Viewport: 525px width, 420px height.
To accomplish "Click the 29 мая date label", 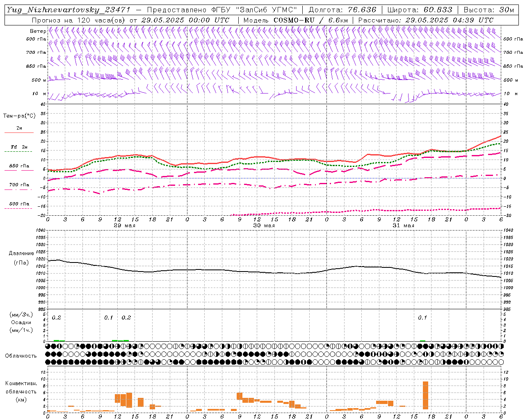I will tap(124, 226).
